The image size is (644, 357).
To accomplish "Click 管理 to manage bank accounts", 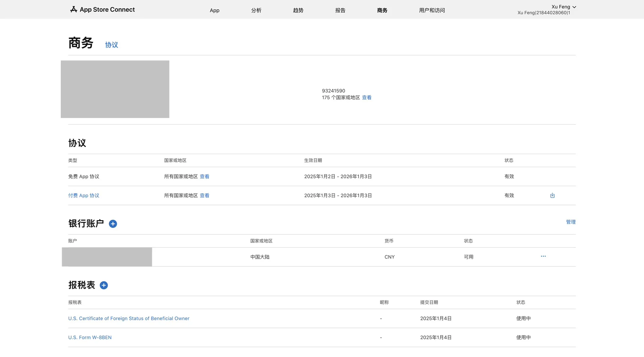I will point(571,222).
